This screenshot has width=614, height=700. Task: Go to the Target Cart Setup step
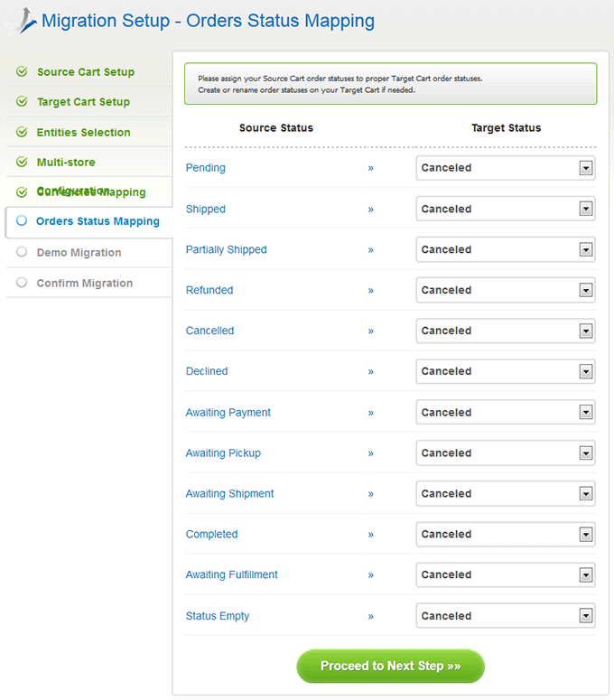(83, 102)
